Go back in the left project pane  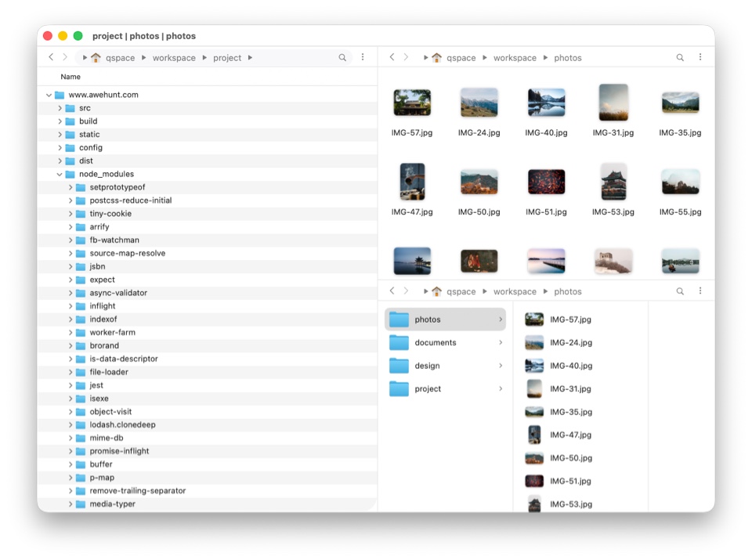(x=51, y=58)
